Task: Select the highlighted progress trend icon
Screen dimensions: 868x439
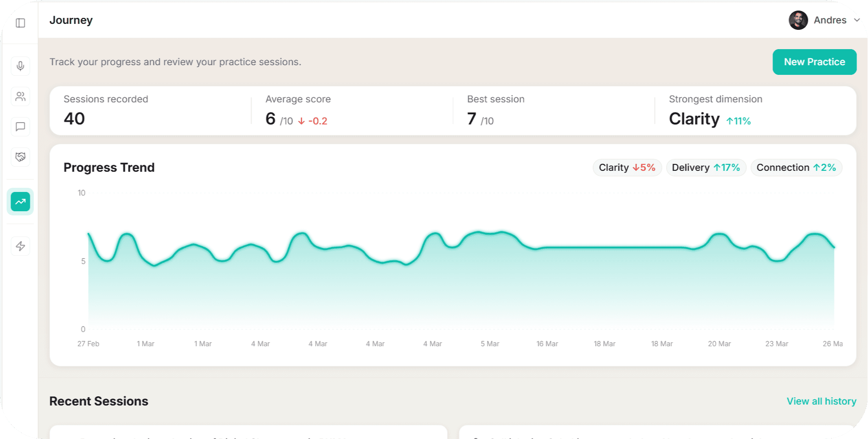Action: (20, 201)
